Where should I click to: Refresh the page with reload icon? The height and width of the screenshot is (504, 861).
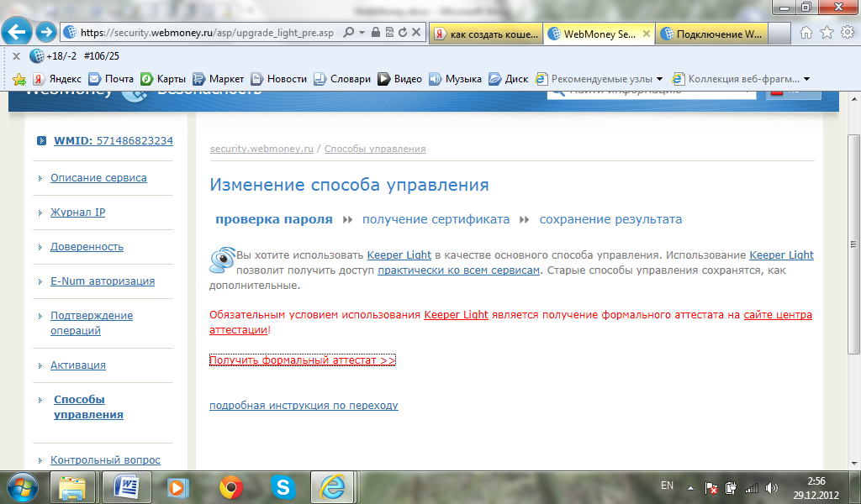pos(403,33)
